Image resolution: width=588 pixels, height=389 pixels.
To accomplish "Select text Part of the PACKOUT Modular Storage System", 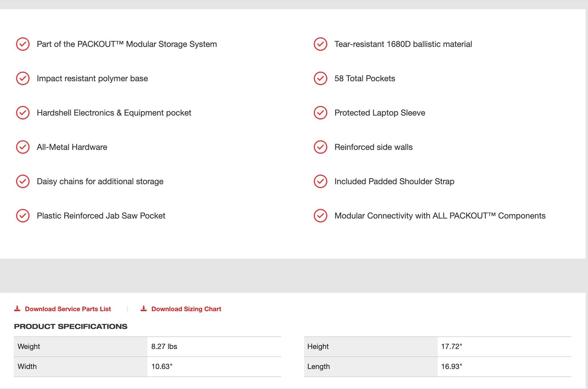I will pos(127,44).
